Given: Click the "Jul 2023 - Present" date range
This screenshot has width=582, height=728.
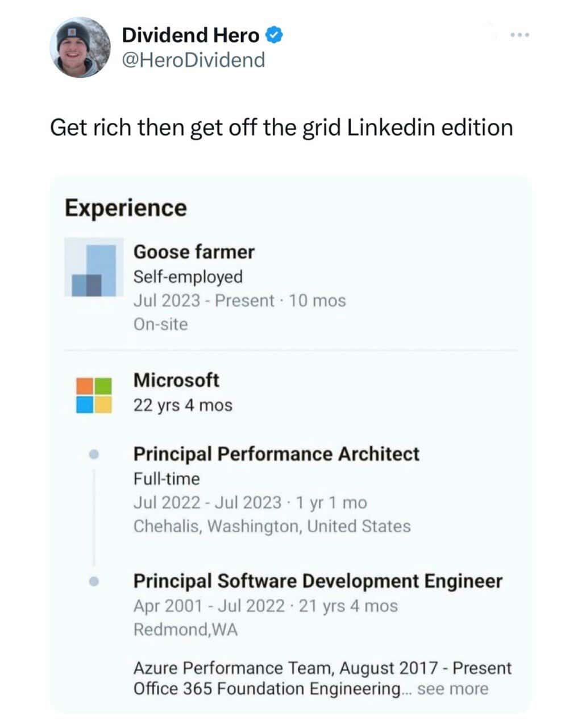Looking at the screenshot, I should tap(204, 300).
